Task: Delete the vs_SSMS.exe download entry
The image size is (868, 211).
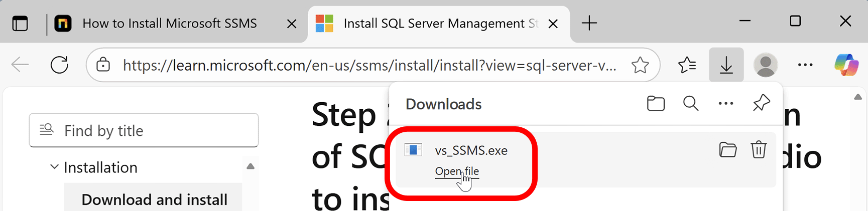Action: tap(758, 150)
